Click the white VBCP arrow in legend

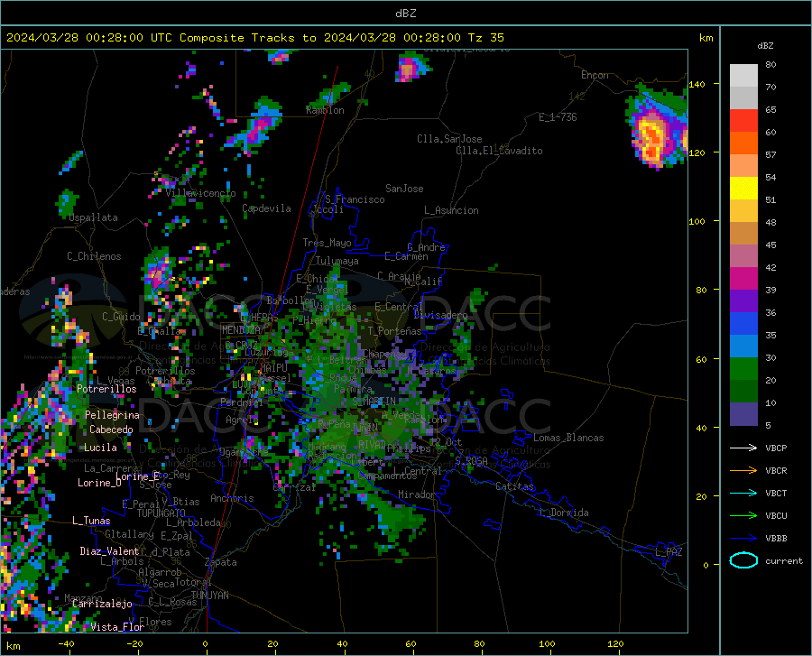[743, 448]
